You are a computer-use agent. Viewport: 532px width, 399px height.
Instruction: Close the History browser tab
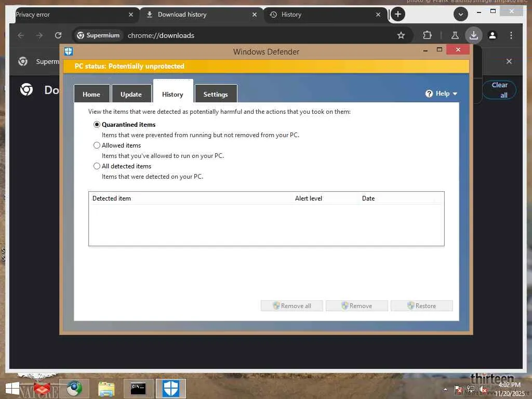click(378, 15)
